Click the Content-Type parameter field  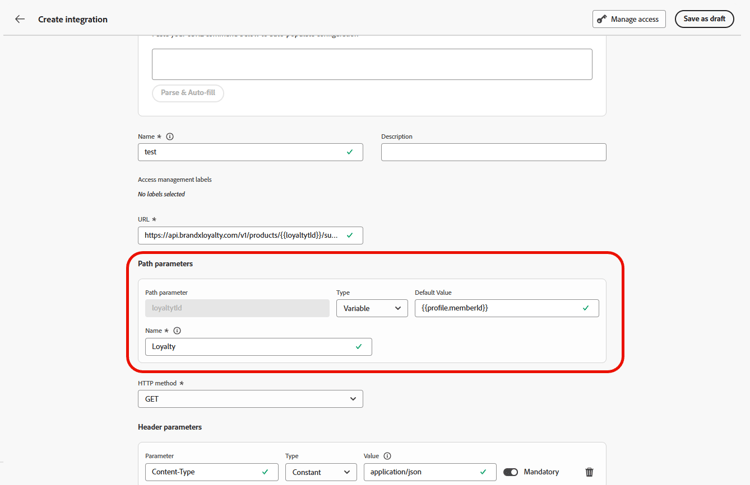pos(211,472)
